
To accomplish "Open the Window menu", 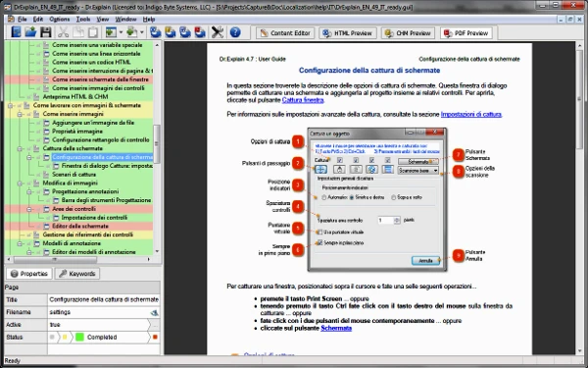I will (x=125, y=20).
